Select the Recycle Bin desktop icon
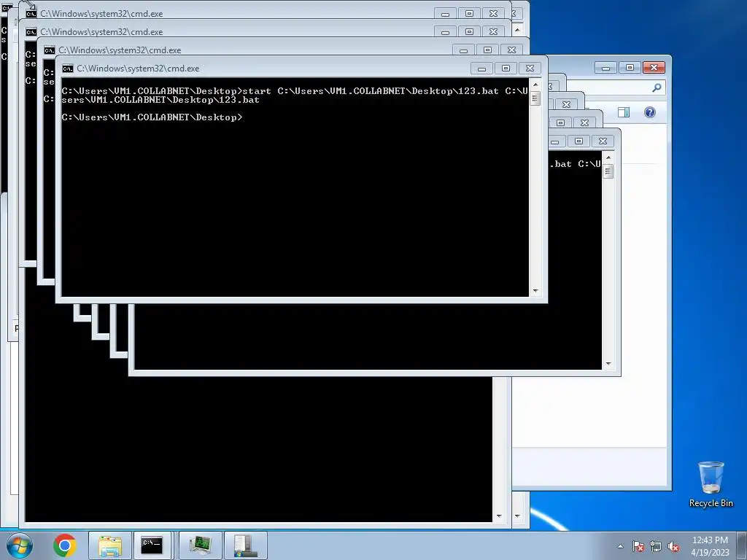 tap(711, 484)
